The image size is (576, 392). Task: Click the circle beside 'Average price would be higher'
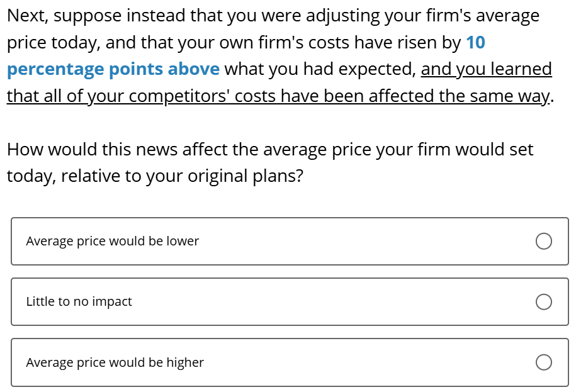[544, 362]
